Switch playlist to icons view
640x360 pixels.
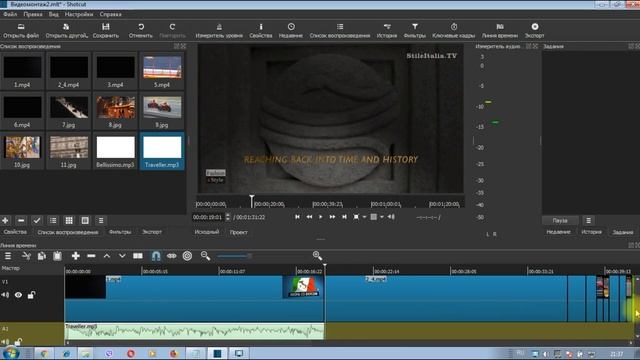click(x=85, y=220)
